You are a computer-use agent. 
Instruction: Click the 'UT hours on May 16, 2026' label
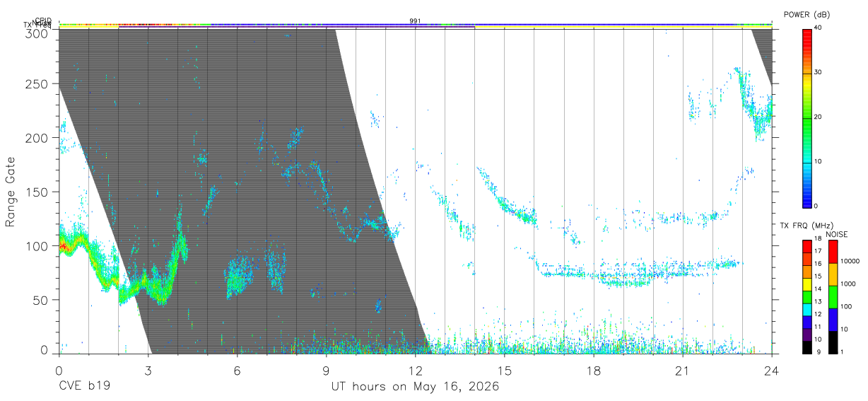point(415,387)
